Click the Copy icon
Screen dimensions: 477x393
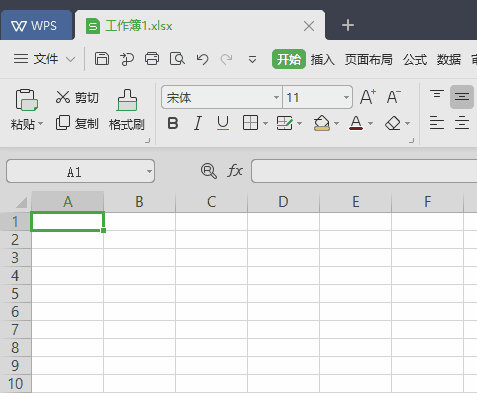[63, 123]
